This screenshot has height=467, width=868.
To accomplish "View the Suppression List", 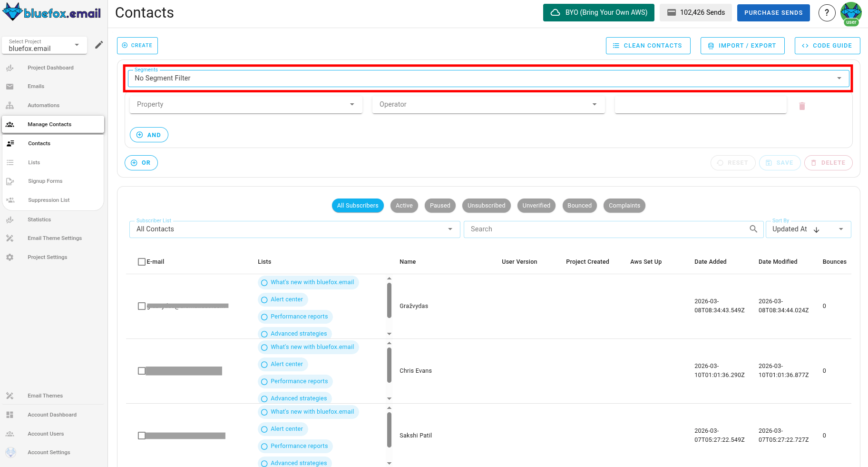I will point(49,200).
